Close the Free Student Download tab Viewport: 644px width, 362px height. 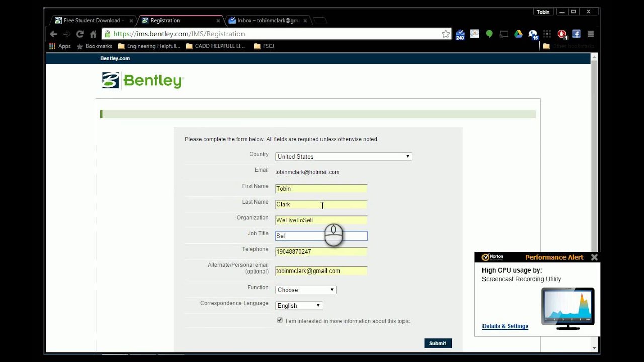point(131,21)
